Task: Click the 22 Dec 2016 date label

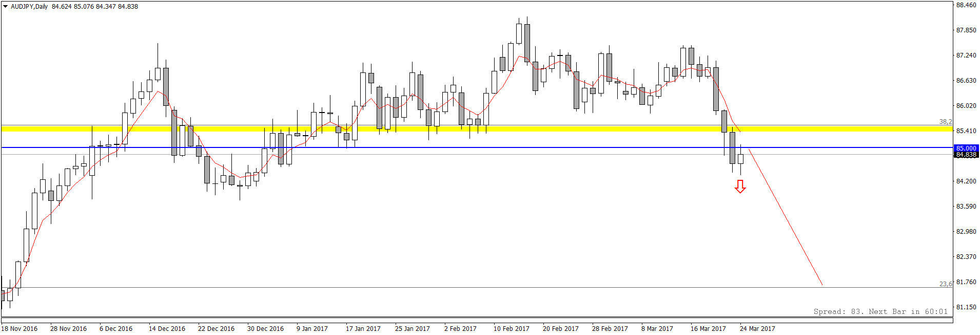Action: point(217,329)
